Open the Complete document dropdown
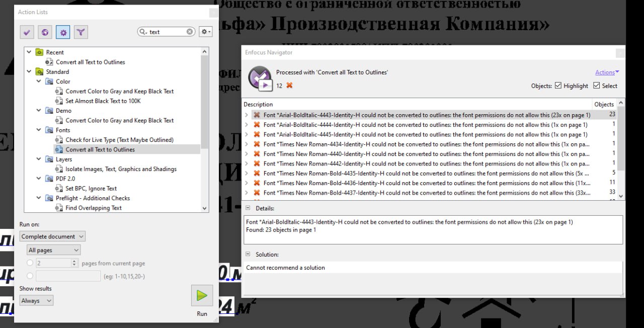This screenshot has width=644, height=328. [52, 236]
